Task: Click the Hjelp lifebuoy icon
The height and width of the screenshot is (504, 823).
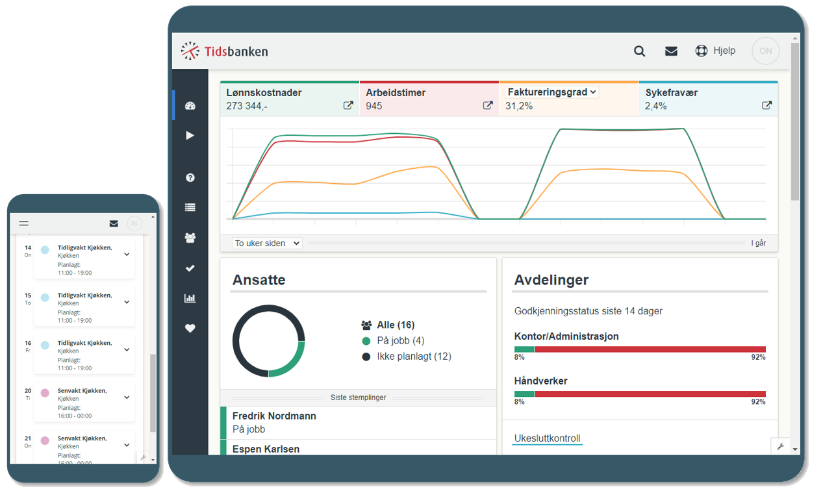Action: coord(701,51)
